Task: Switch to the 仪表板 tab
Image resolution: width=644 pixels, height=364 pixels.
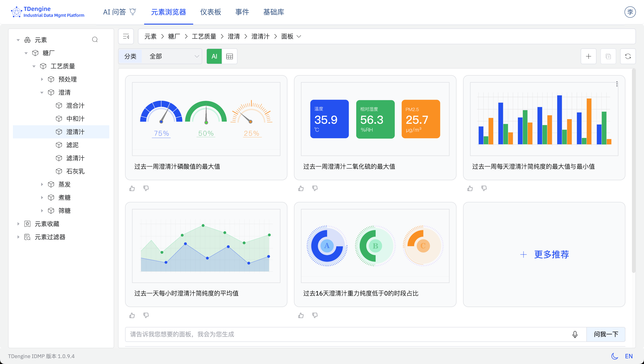Action: tap(211, 12)
